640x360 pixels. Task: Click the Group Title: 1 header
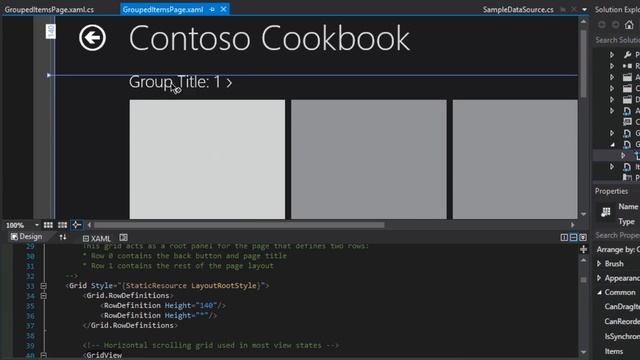pos(180,82)
